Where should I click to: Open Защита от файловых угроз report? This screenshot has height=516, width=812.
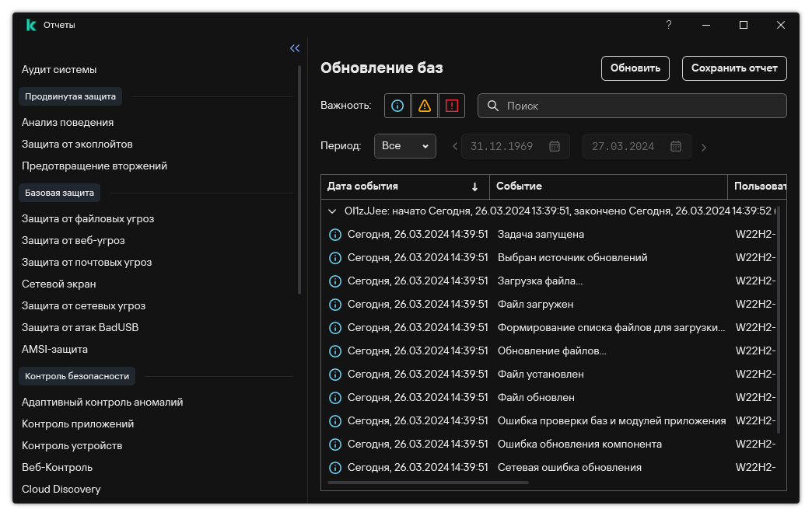[x=88, y=218]
